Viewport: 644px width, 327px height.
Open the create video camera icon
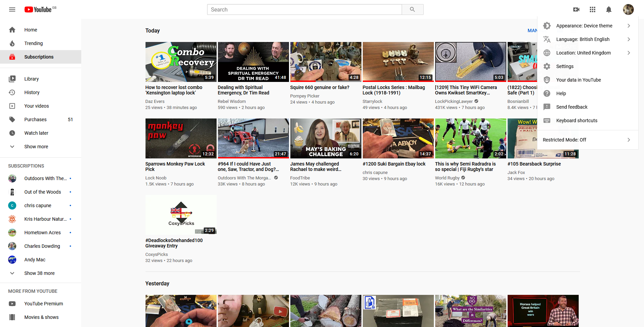click(x=576, y=9)
